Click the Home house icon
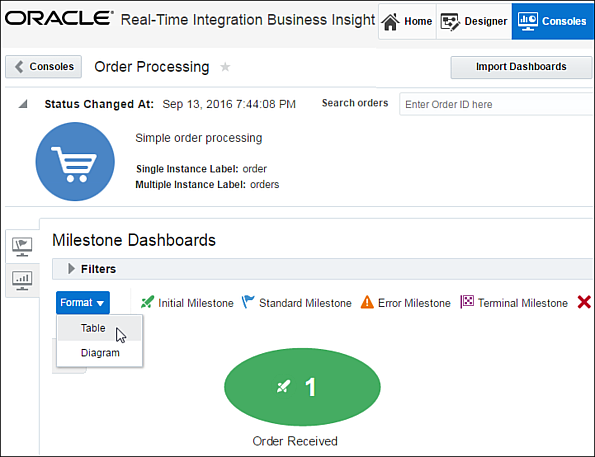 pyautogui.click(x=390, y=22)
